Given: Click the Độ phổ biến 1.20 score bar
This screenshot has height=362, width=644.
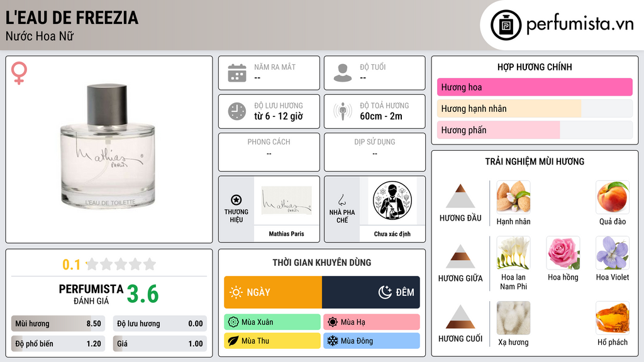Looking at the screenshot, I should [58, 344].
